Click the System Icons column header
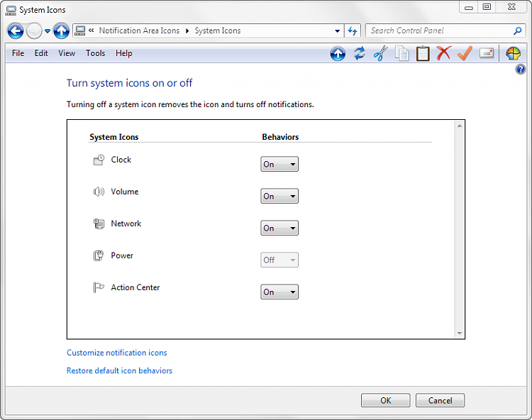The height and width of the screenshot is (420, 532). (114, 137)
